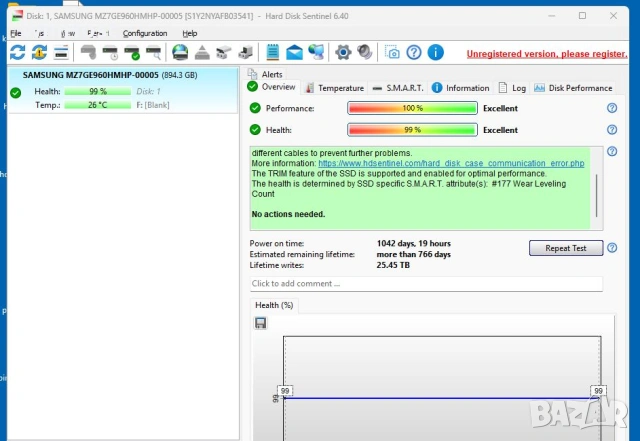Click the blue info about icon

coord(436,52)
